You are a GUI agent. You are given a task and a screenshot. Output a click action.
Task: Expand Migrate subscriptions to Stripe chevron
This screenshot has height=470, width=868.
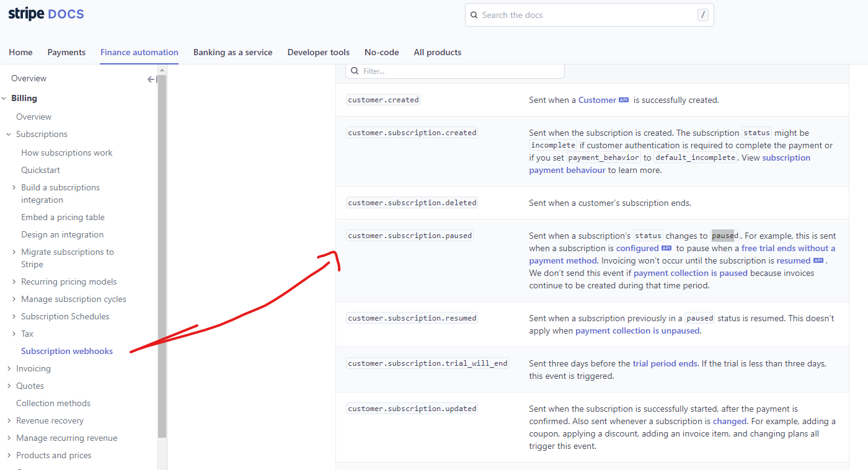tap(14, 252)
